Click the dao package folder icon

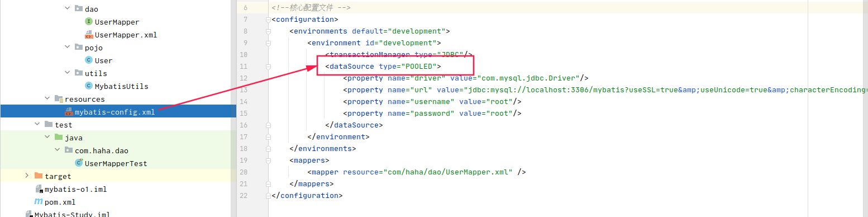point(78,9)
